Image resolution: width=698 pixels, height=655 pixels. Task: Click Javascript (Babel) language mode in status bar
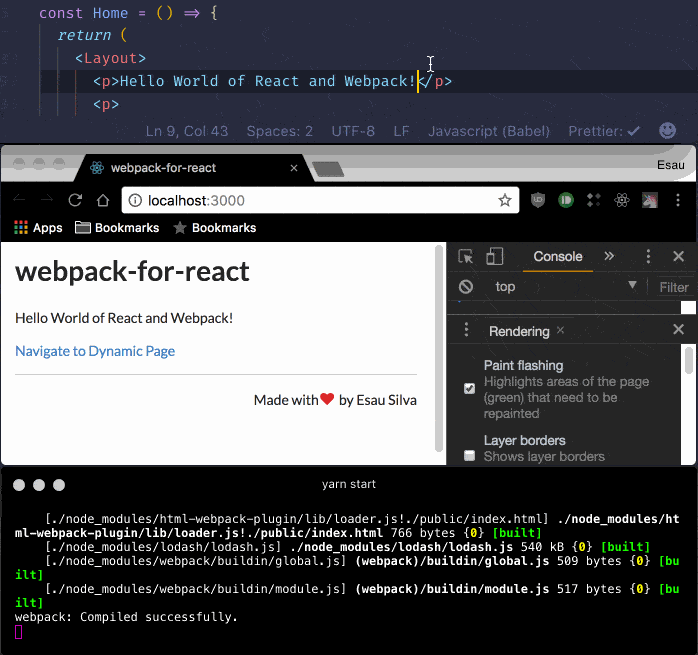coord(489,131)
